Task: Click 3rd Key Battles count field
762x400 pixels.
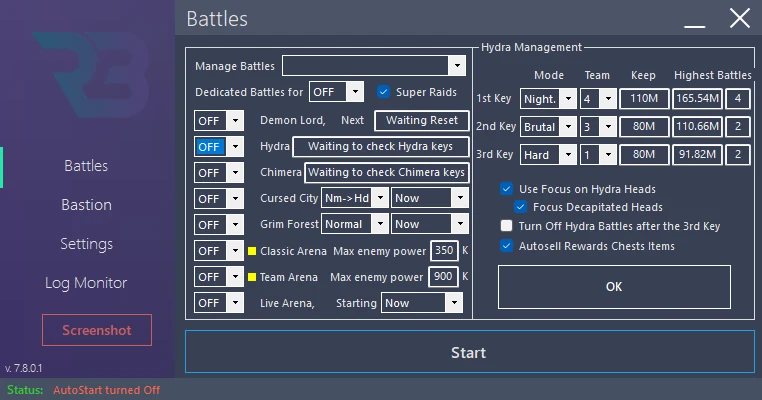Action: point(738,155)
